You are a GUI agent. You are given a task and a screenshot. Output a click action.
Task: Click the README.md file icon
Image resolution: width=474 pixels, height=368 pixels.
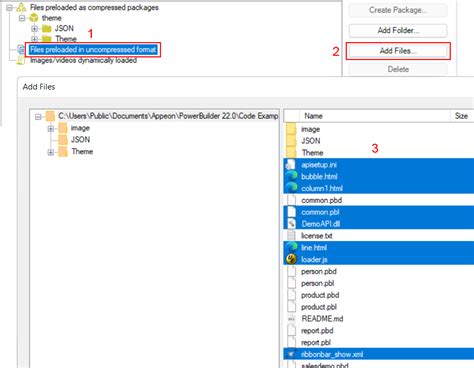pos(291,319)
